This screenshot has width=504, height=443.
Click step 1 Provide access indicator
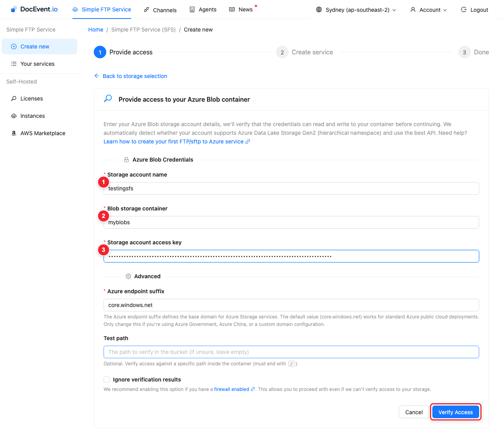pos(123,52)
